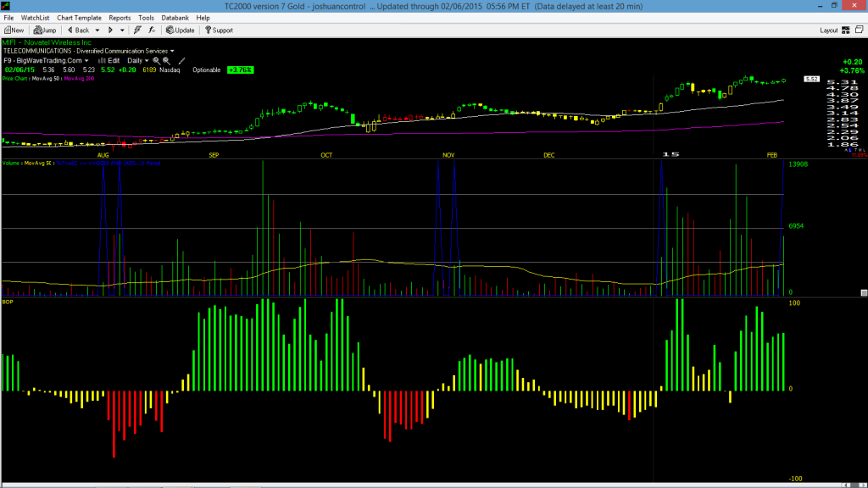Open the Support button
This screenshot has width=868, height=488.
point(220,30)
